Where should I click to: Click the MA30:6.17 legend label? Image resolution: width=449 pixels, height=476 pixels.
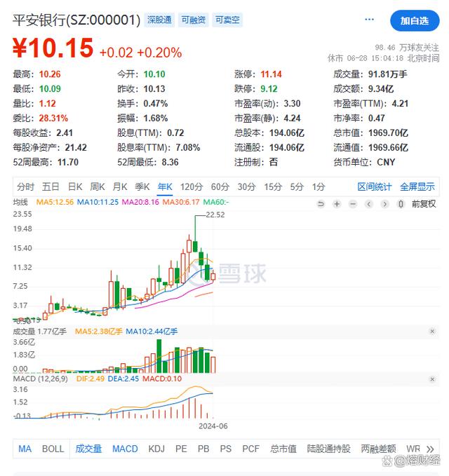pyautogui.click(x=181, y=202)
